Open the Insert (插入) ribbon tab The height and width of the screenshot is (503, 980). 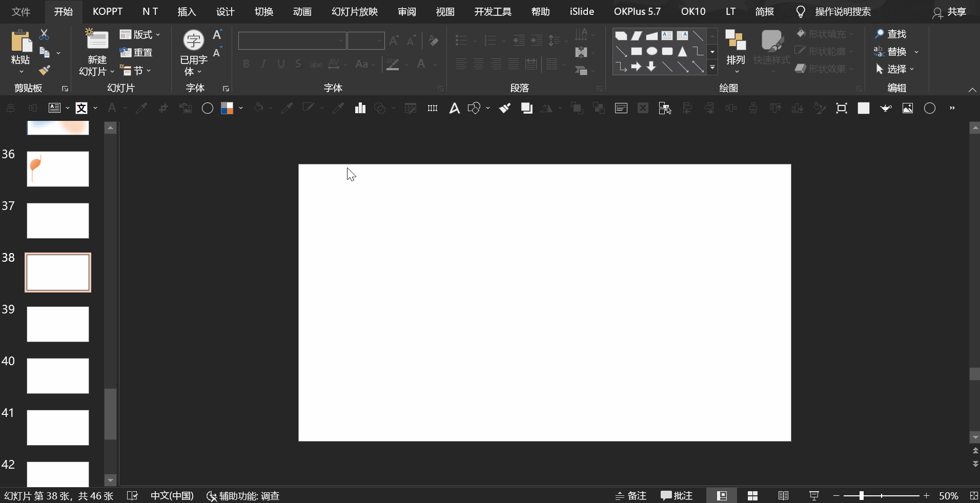(187, 12)
